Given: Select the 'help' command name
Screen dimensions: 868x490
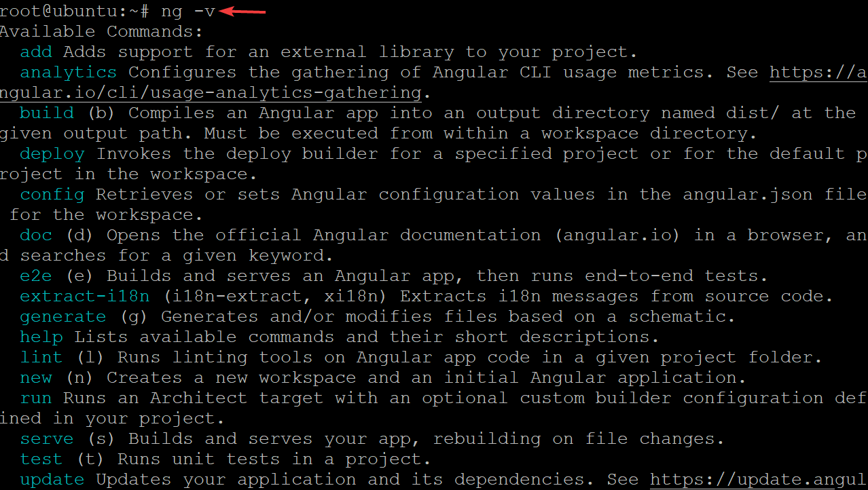Looking at the screenshot, I should coord(41,337).
